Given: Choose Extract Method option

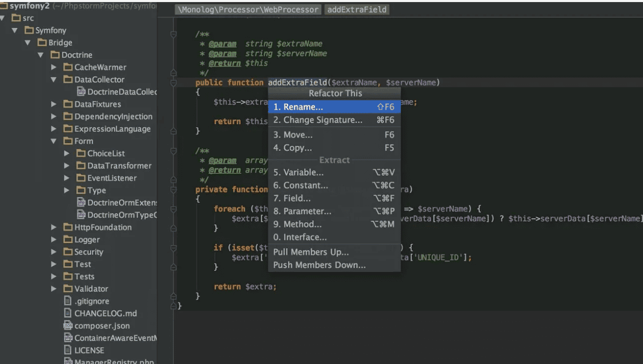Looking at the screenshot, I should pyautogui.click(x=334, y=224).
